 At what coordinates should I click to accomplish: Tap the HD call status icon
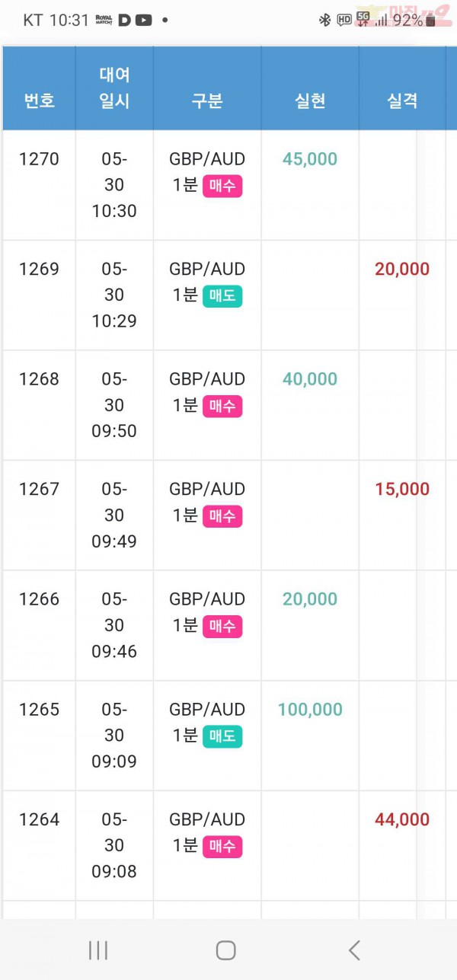344,21
